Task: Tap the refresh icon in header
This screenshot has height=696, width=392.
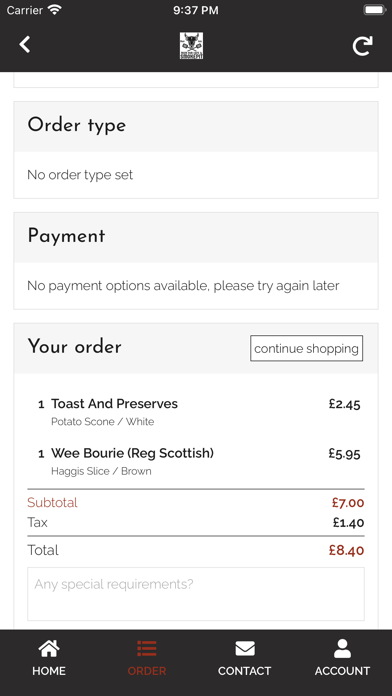Action: 362,46
